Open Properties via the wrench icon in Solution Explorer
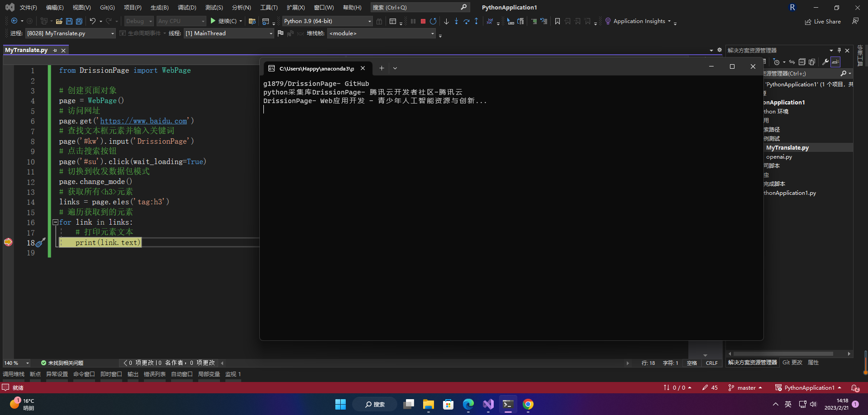This screenshot has width=868, height=415. point(826,62)
